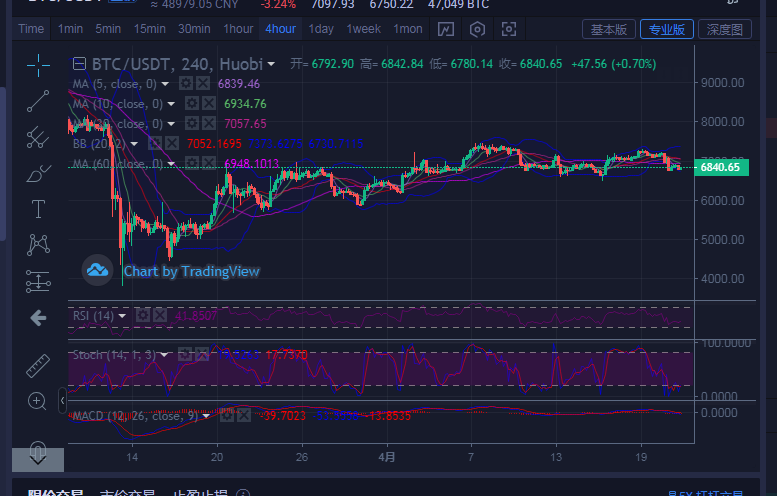Select the 1min interval
This screenshot has width=777, height=496.
coord(70,29)
